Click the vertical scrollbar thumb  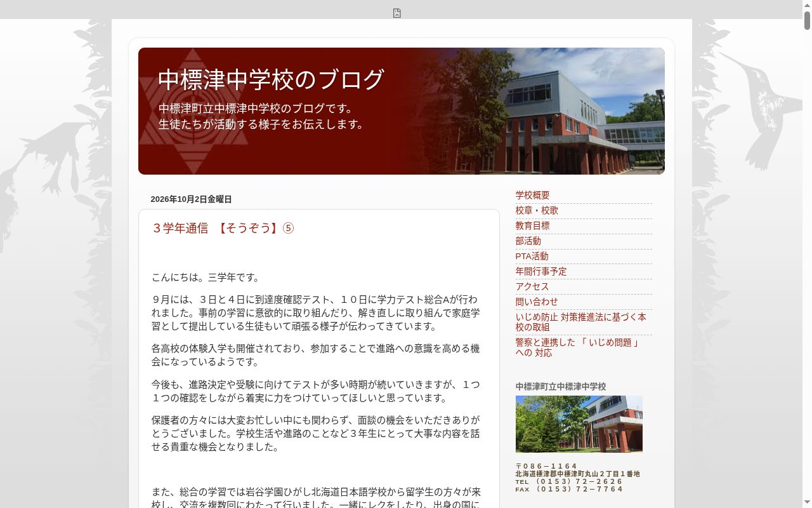pos(807,20)
